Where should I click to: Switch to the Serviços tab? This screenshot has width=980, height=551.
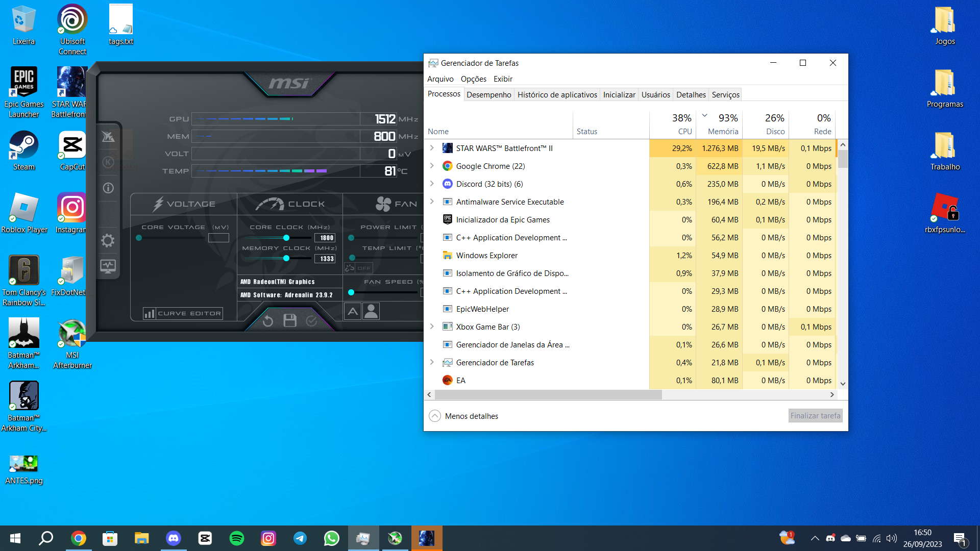pyautogui.click(x=725, y=94)
